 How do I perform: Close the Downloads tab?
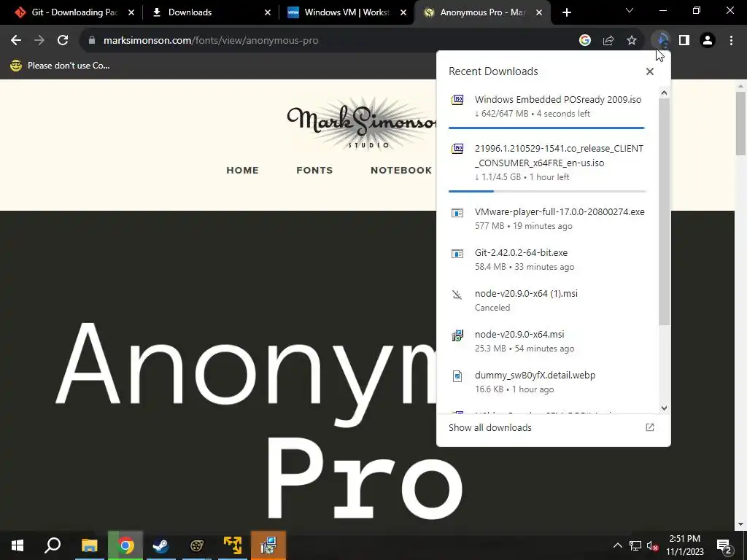(x=268, y=12)
